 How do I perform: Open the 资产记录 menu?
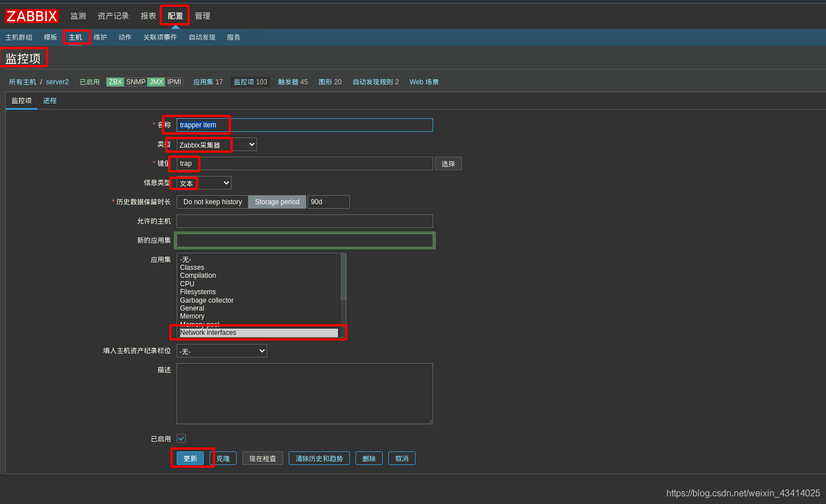[x=113, y=16]
